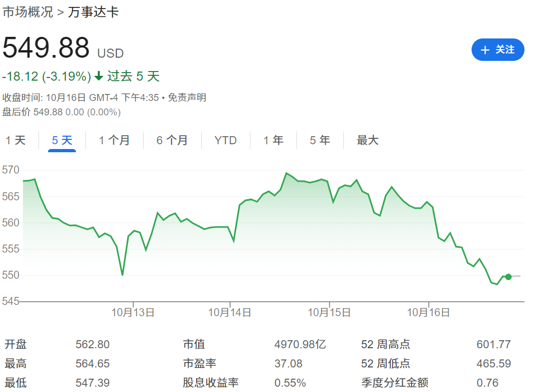Click the 10月16日 date marker
The height and width of the screenshot is (392, 541).
pos(428,312)
